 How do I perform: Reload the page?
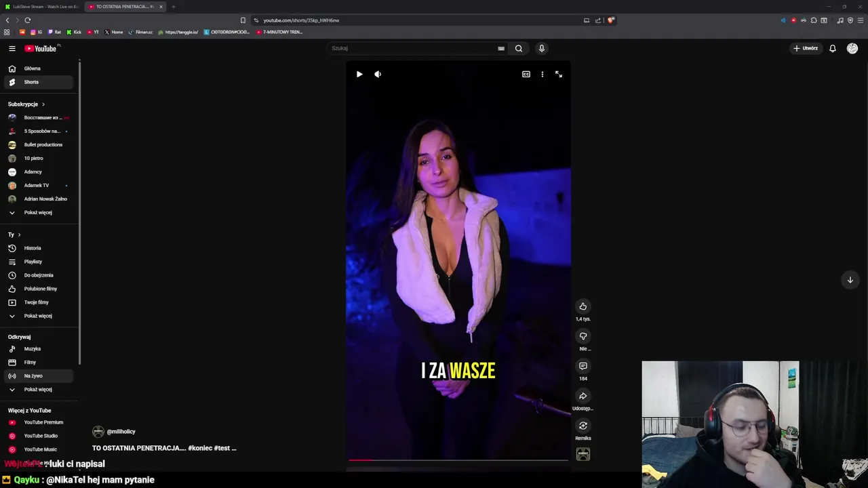coord(27,20)
